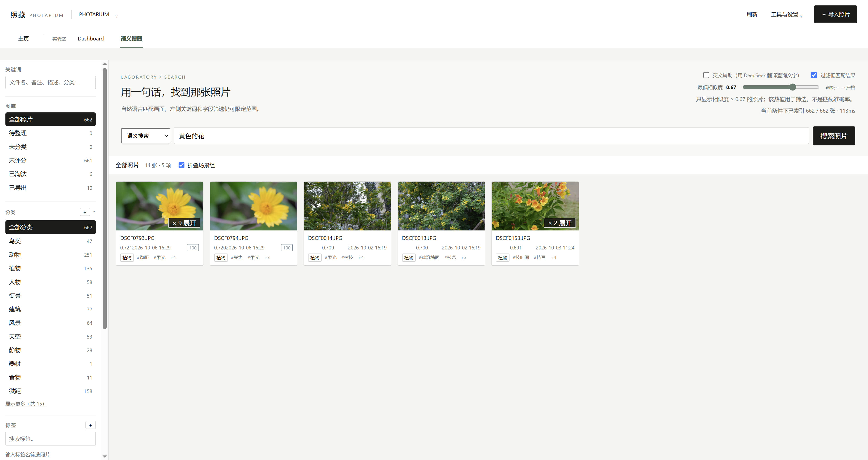Enable the 英文辅助 checkbox
868x460 pixels.
click(x=706, y=75)
